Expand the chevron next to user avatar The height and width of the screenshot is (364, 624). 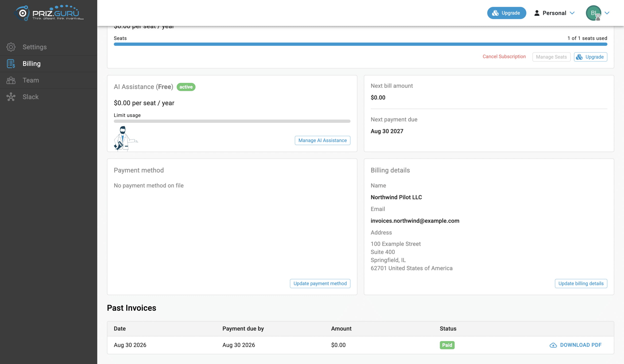(607, 13)
